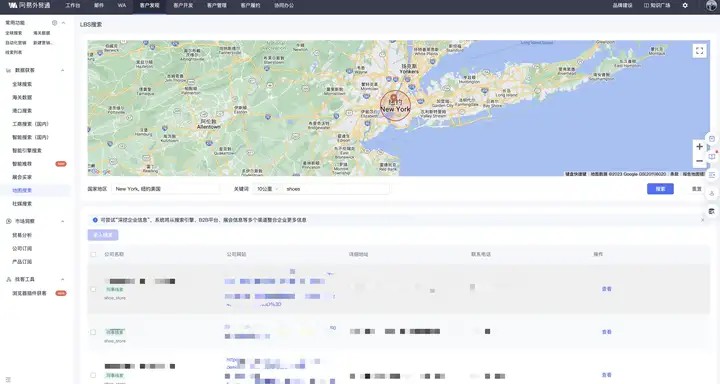Image resolution: width=720 pixels, height=384 pixels.
Task: Click 品牌建设 in the top bar
Action: tap(622, 6)
